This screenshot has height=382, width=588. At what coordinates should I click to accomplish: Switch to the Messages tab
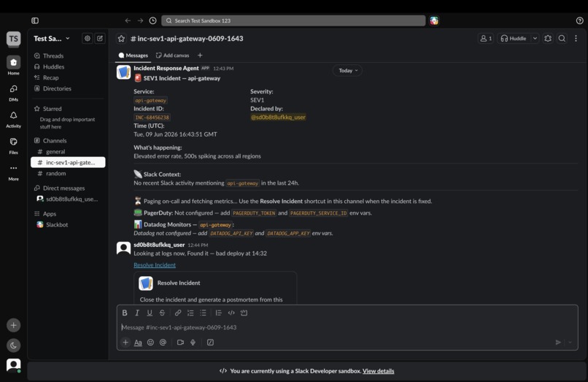(x=133, y=56)
